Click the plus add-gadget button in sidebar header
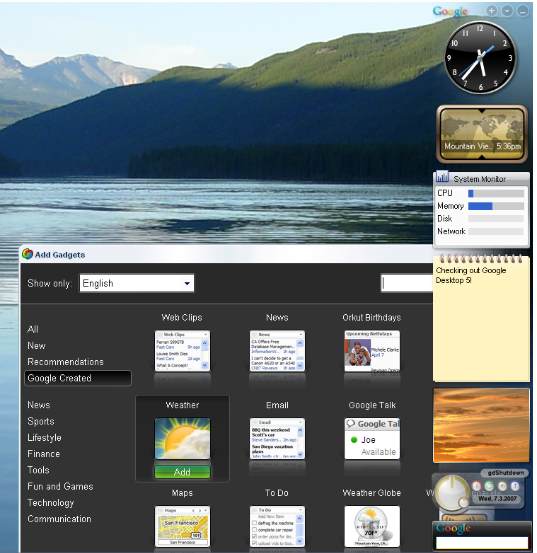This screenshot has width=537, height=553. (x=492, y=11)
